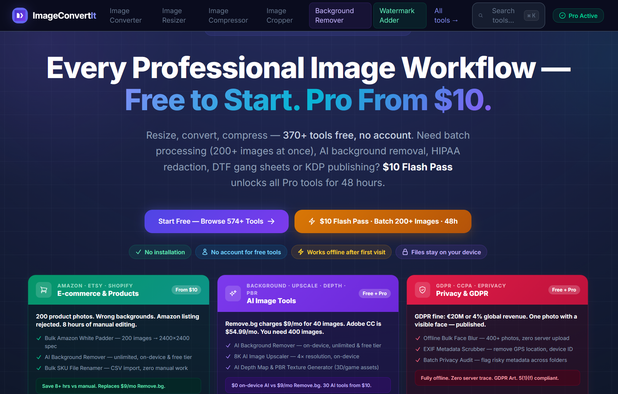Click the check icon beside Bulk Amazon White Padder
The height and width of the screenshot is (394, 618).
click(x=39, y=338)
